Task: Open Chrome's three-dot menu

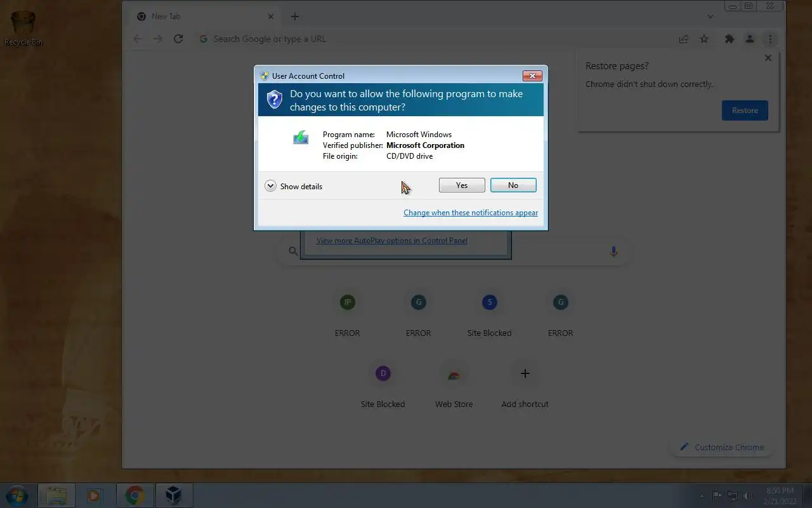Action: [770, 39]
